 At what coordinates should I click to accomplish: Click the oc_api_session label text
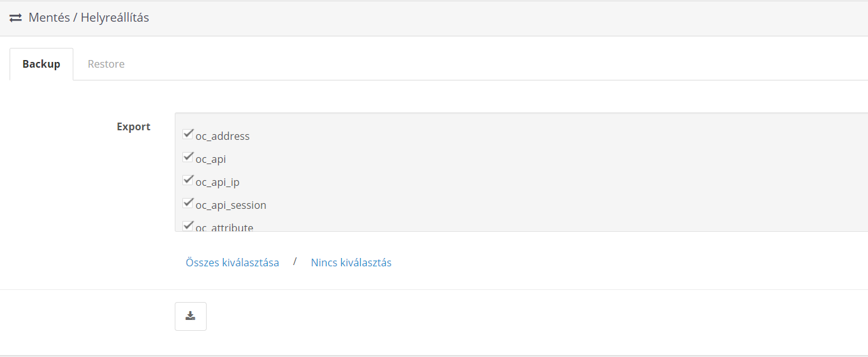point(231,205)
